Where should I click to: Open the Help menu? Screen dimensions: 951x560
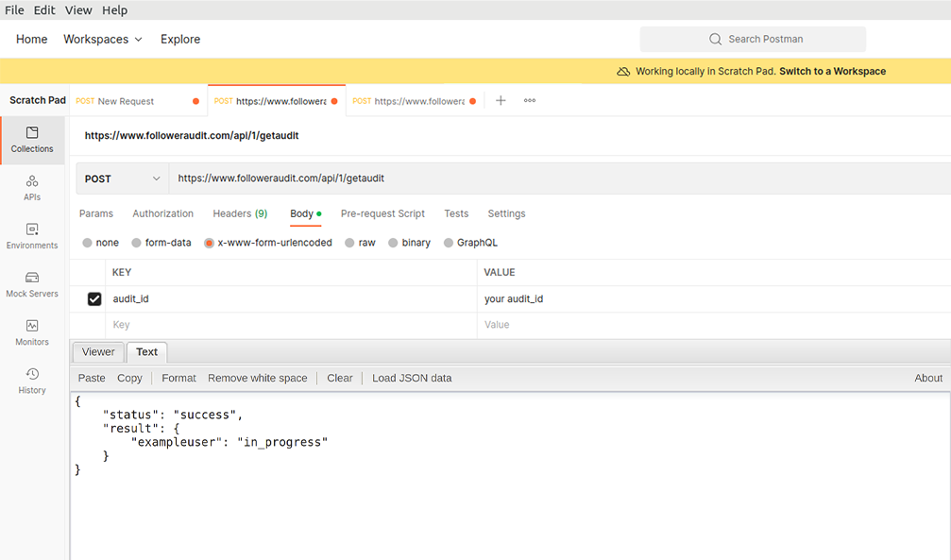tap(114, 10)
